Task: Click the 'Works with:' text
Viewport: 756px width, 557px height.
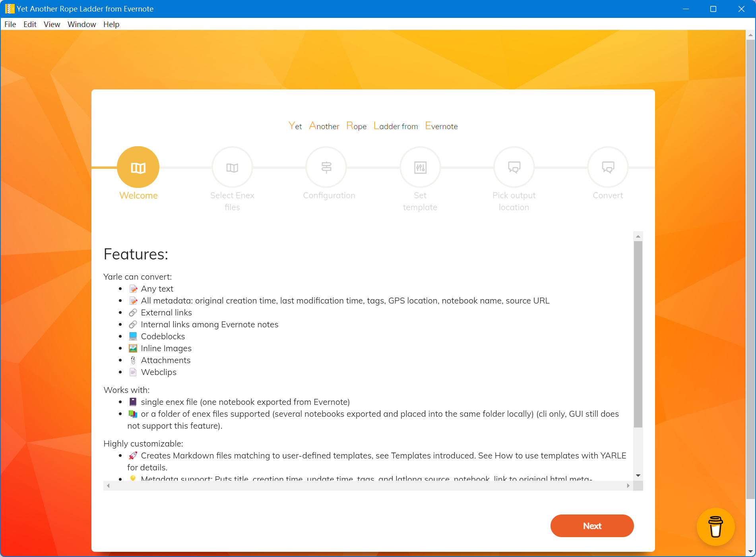Action: [126, 390]
